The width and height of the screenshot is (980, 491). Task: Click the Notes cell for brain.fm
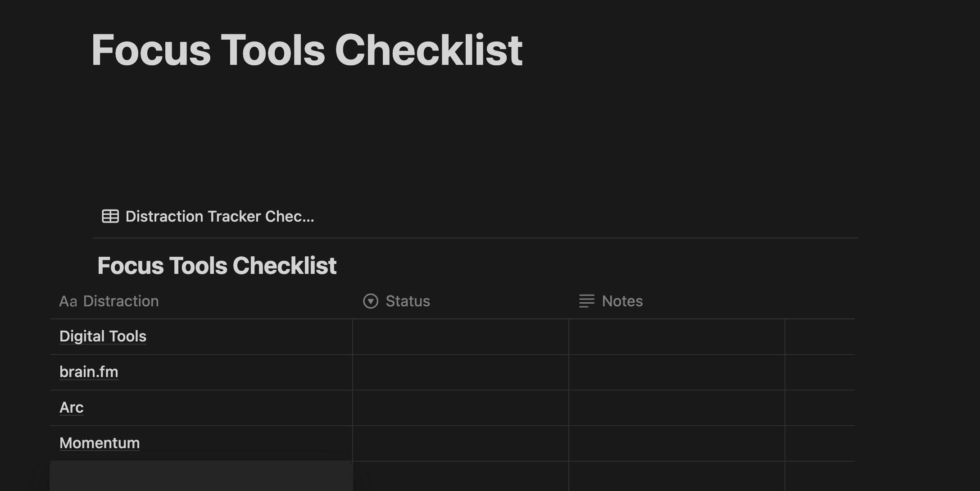[676, 372]
